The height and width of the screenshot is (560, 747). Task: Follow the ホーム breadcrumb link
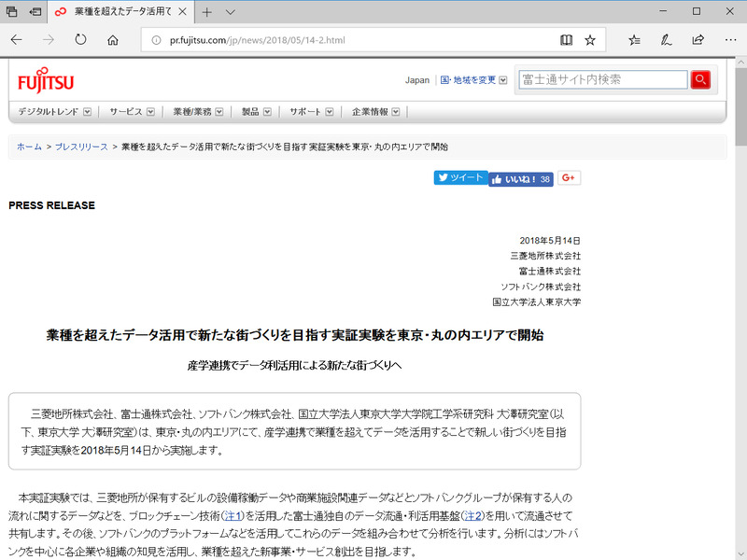pos(29,147)
